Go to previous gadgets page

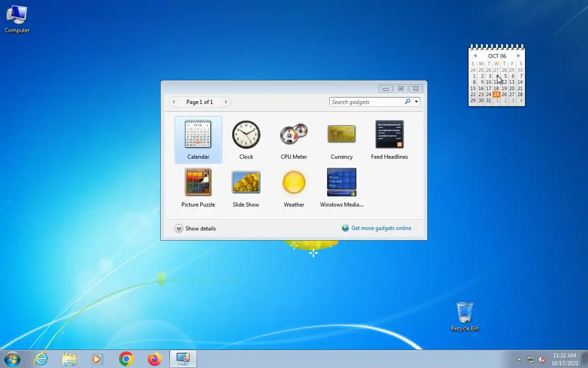174,102
